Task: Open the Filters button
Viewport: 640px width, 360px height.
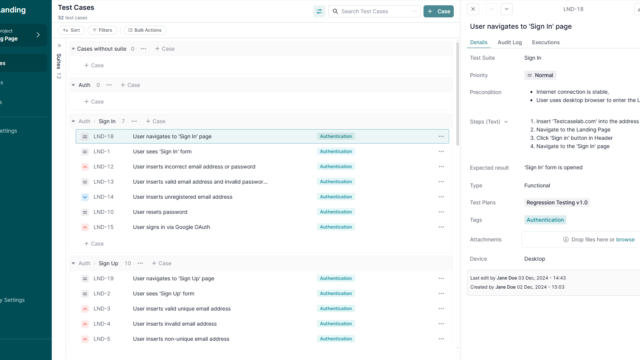Action: (x=102, y=30)
